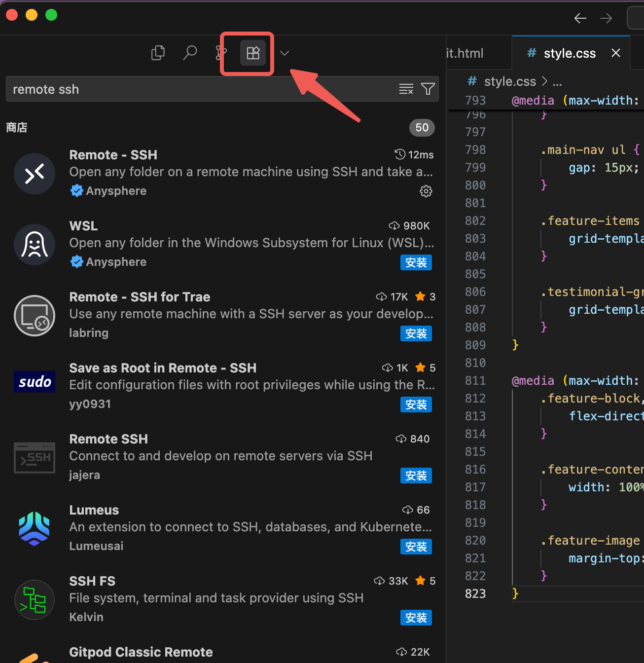Click the Kelvin publisher name
Viewport: 644px width, 663px height.
tap(86, 617)
